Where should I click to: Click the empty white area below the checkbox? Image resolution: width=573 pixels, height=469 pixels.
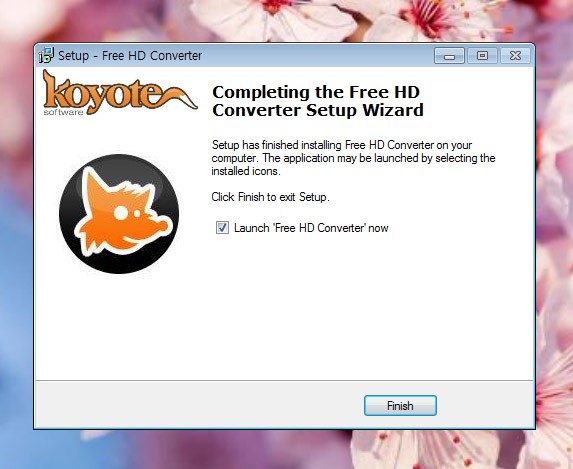click(x=365, y=307)
